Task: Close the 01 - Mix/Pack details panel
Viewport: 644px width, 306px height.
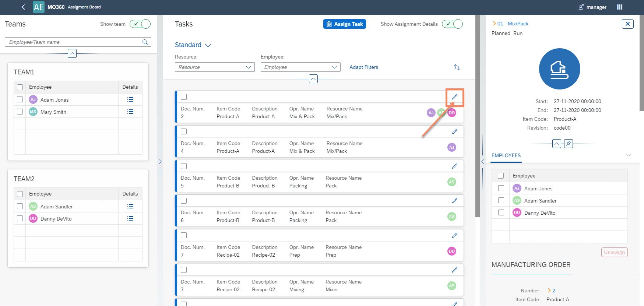Action: coord(627,24)
